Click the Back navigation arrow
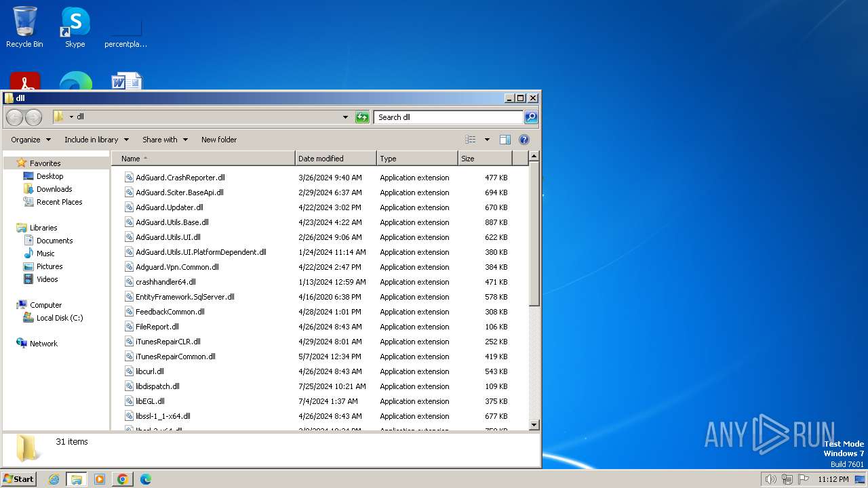The image size is (868, 488). [x=14, y=117]
